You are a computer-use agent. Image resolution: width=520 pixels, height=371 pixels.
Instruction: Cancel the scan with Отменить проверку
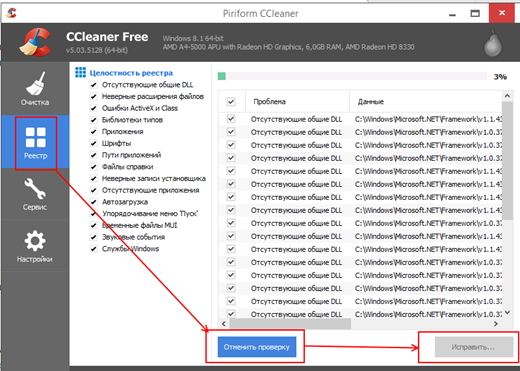pos(257,347)
